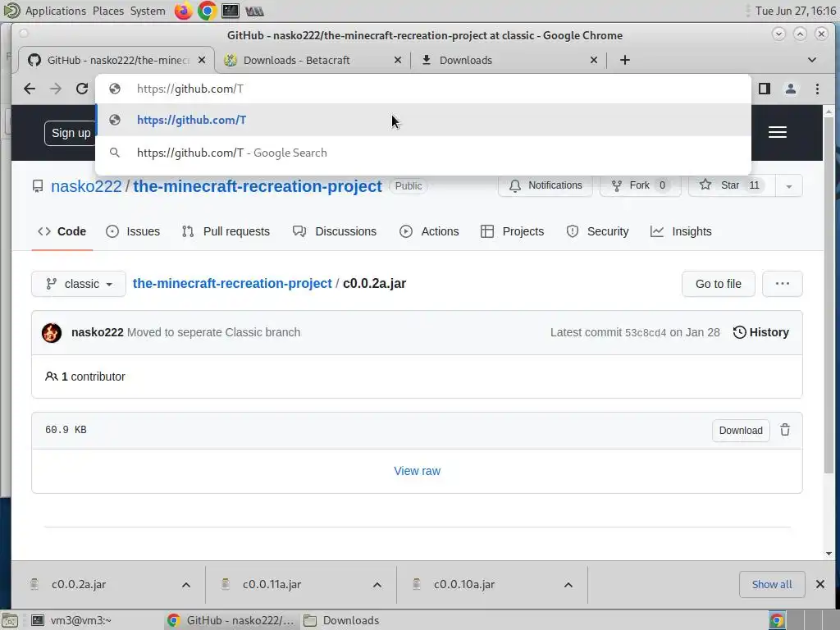The image size is (840, 630).
Task: Switch to the Downloads tab
Action: tap(509, 60)
